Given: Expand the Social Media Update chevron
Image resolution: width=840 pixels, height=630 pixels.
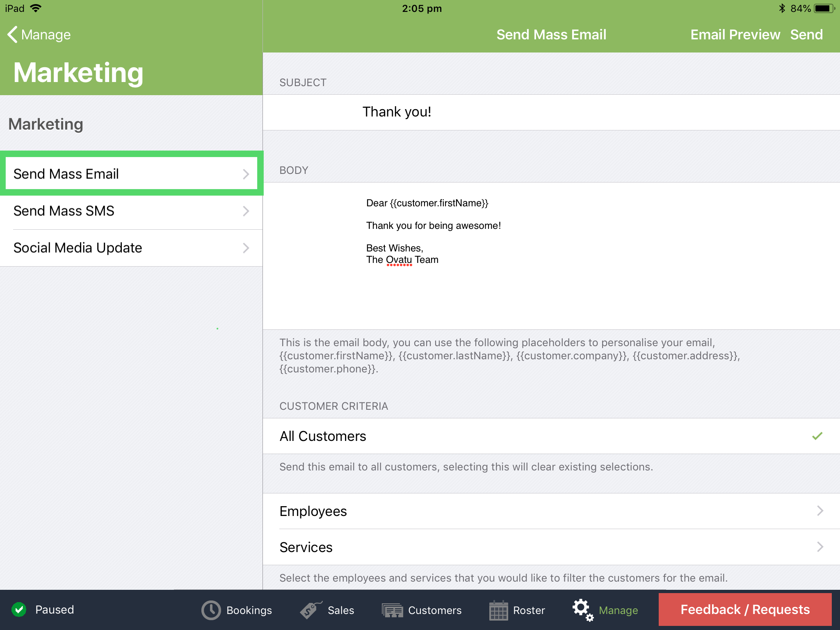Looking at the screenshot, I should [246, 248].
